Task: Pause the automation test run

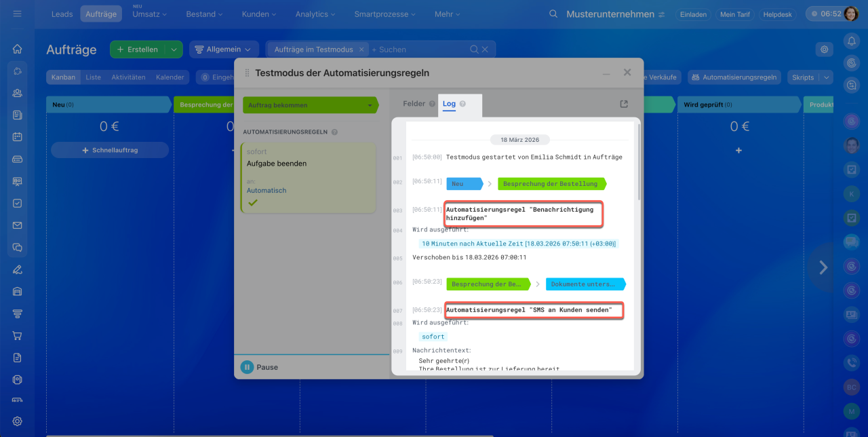Action: coord(260,367)
